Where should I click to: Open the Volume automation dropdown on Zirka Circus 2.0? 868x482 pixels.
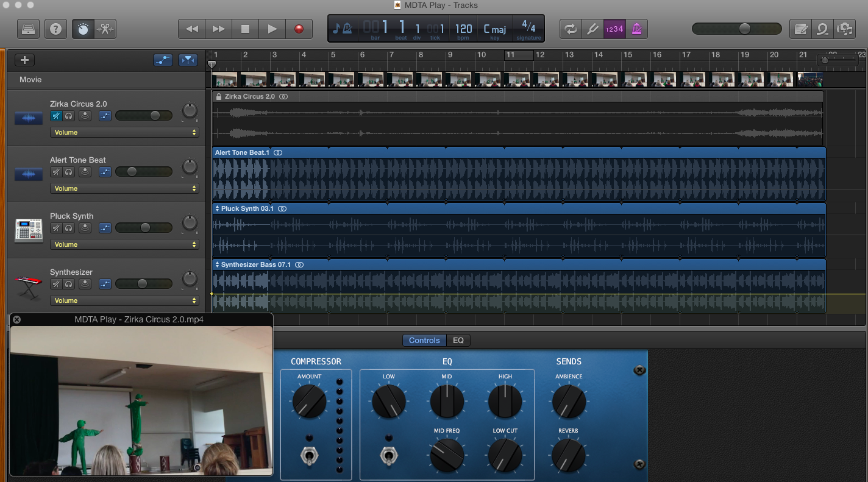coord(125,132)
